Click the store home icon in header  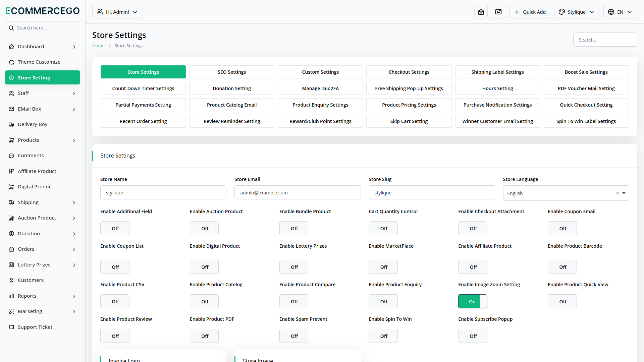(x=481, y=12)
